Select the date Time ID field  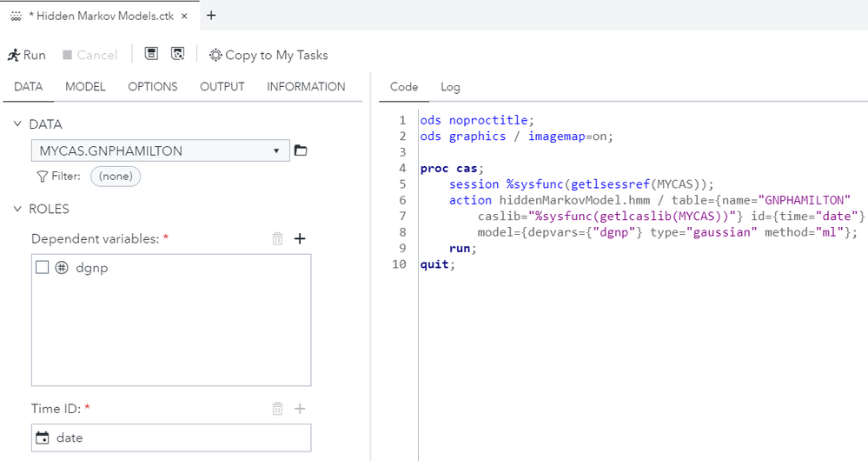tap(171, 438)
